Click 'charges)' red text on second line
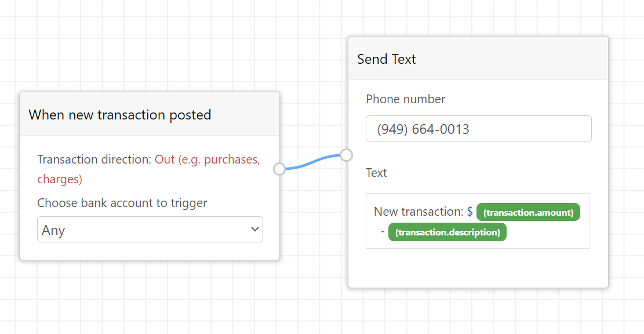Viewport: 644px width, 334px height. (60, 179)
